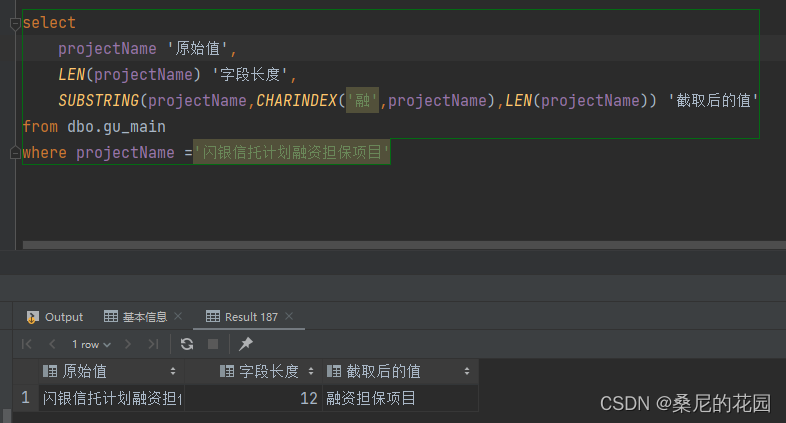
Task: Pin the Result 187 tab
Action: pos(246,344)
